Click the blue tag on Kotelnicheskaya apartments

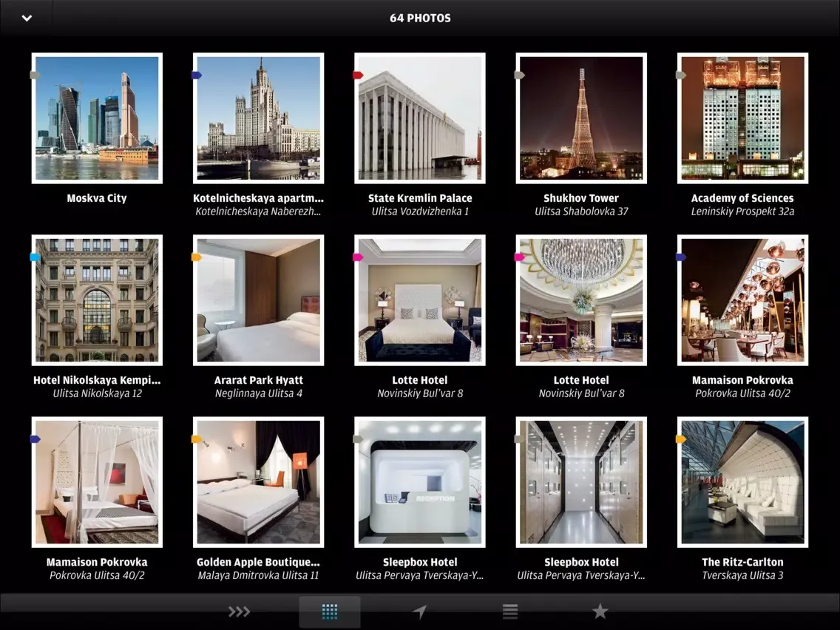click(x=196, y=75)
